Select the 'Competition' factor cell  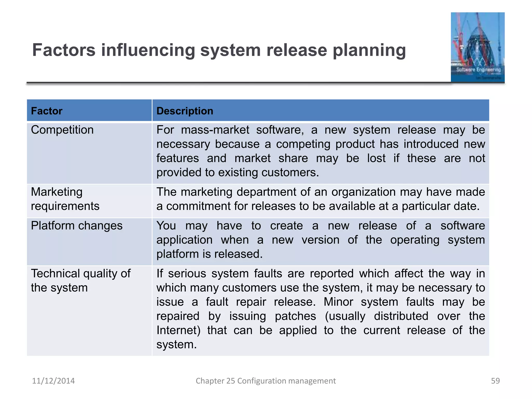coord(89,153)
